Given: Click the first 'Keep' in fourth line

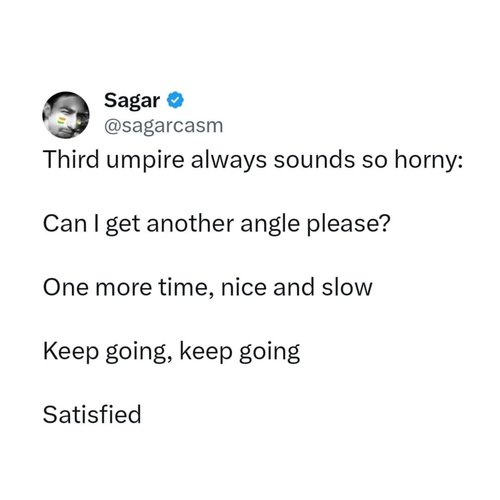Looking at the screenshot, I should point(71,352).
